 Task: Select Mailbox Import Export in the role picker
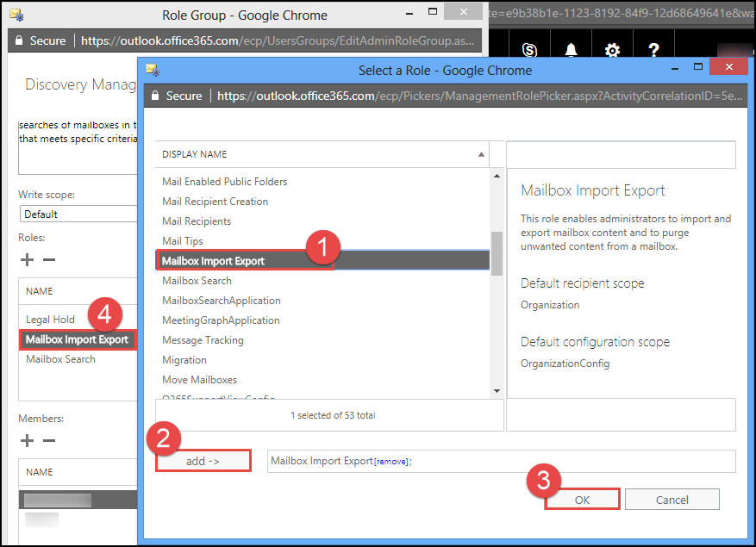pyautogui.click(x=322, y=261)
